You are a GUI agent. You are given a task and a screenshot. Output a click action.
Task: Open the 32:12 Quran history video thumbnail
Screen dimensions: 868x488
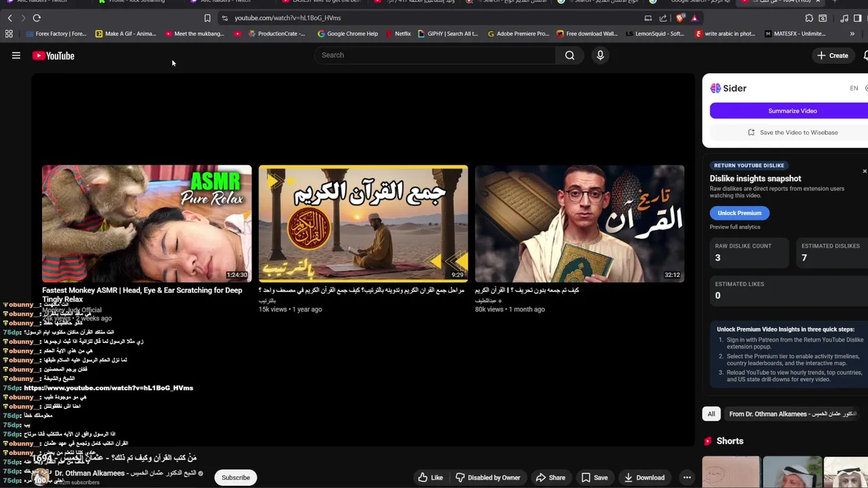coord(580,224)
